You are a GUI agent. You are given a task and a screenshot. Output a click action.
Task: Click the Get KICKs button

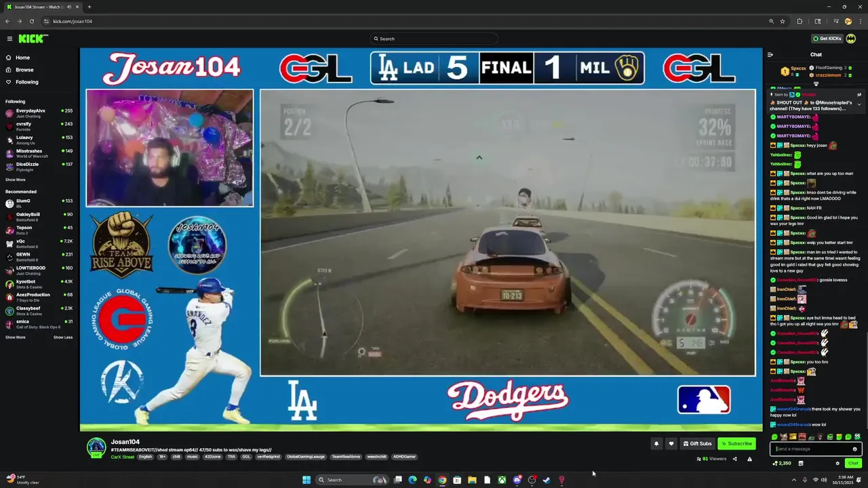827,39
